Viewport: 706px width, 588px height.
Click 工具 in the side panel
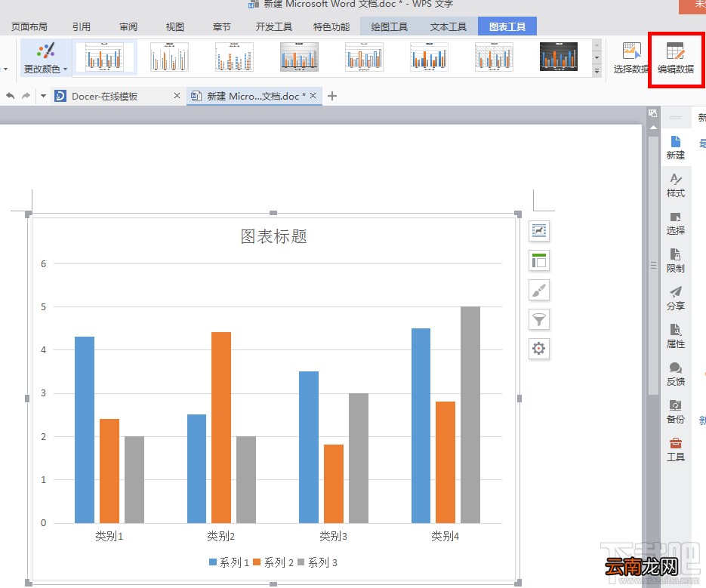point(675,450)
